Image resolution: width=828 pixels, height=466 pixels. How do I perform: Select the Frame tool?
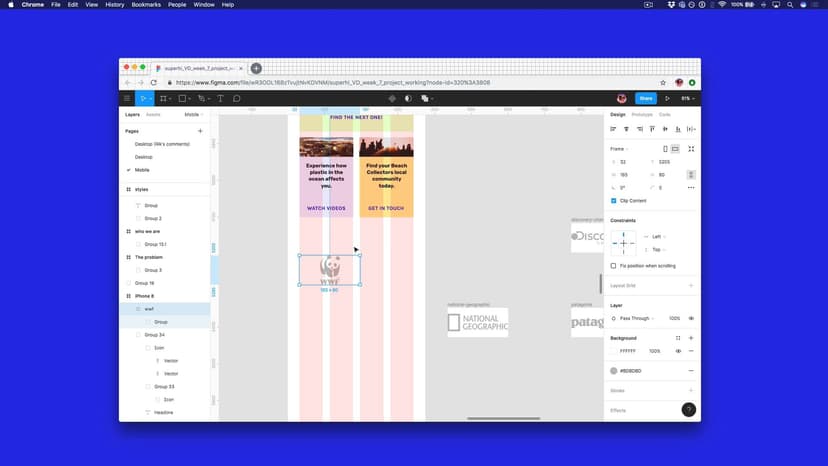[x=163, y=98]
